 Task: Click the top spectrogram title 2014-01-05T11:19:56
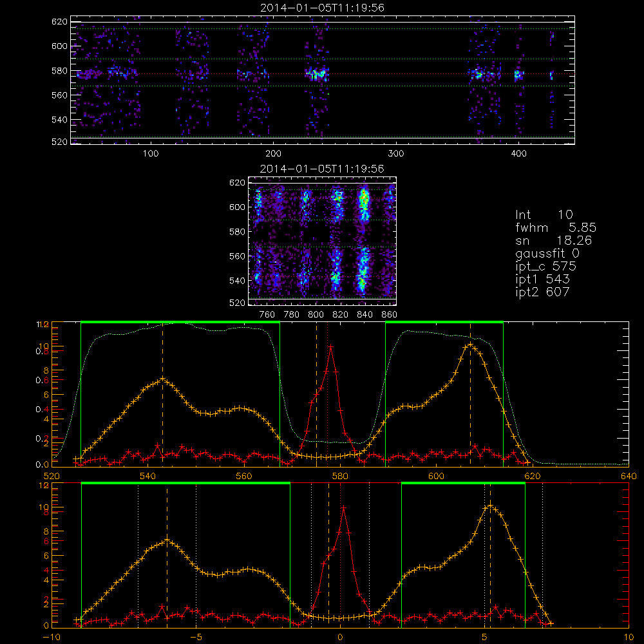322,8
